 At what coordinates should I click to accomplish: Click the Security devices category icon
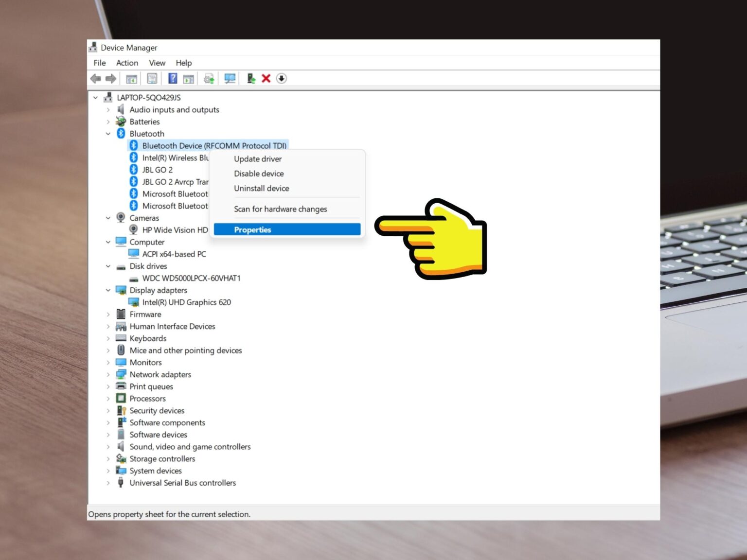pos(121,410)
